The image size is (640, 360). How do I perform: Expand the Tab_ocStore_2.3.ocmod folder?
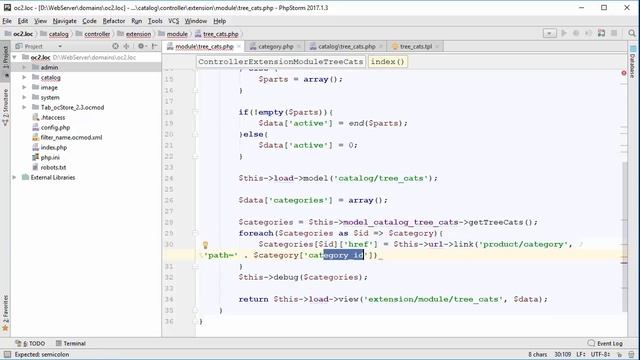[x=24, y=107]
